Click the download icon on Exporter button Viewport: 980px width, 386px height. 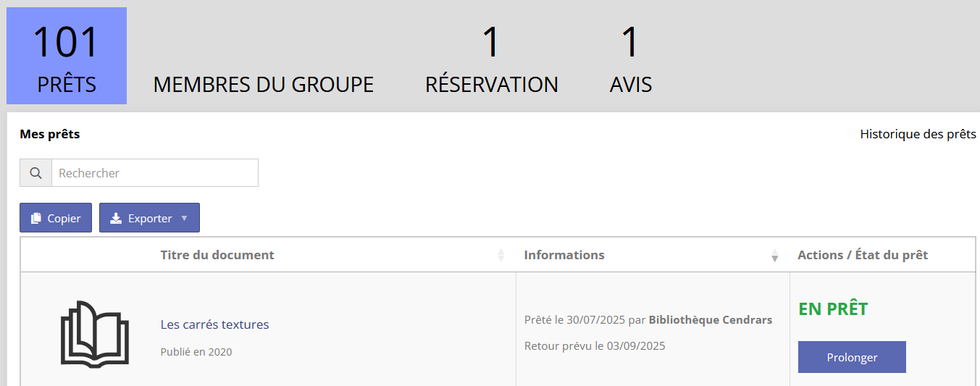(116, 218)
